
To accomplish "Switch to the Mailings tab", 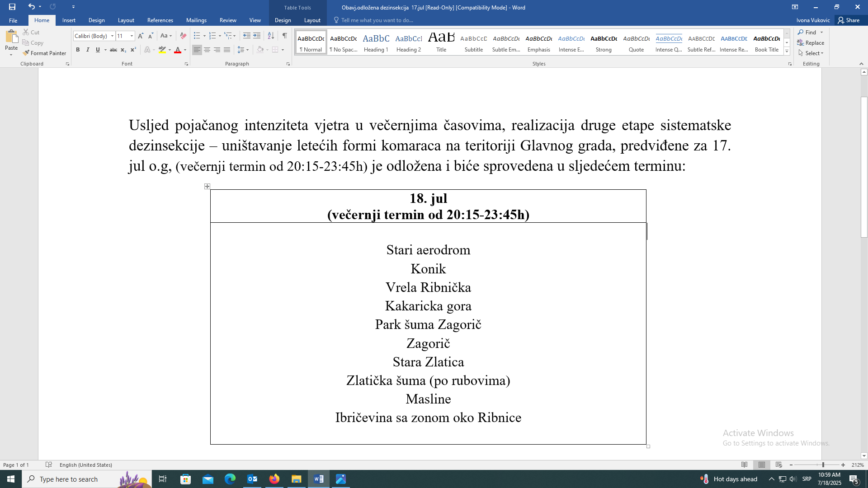I will click(x=196, y=20).
